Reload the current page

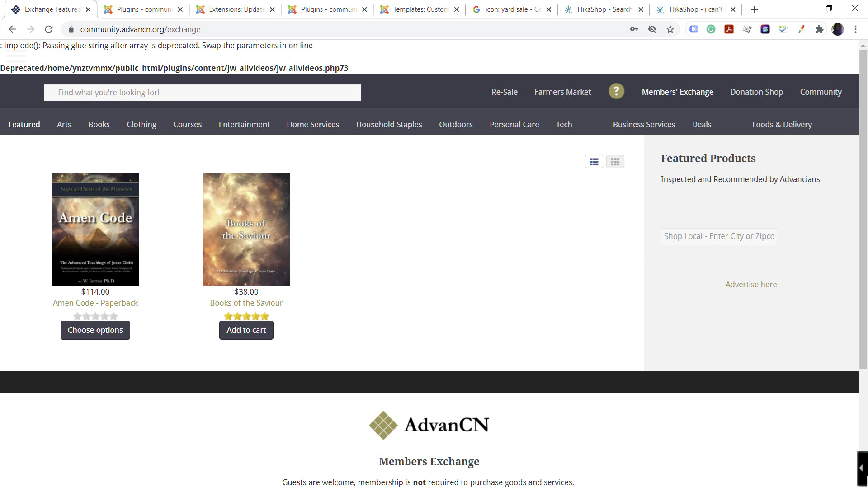point(49,29)
